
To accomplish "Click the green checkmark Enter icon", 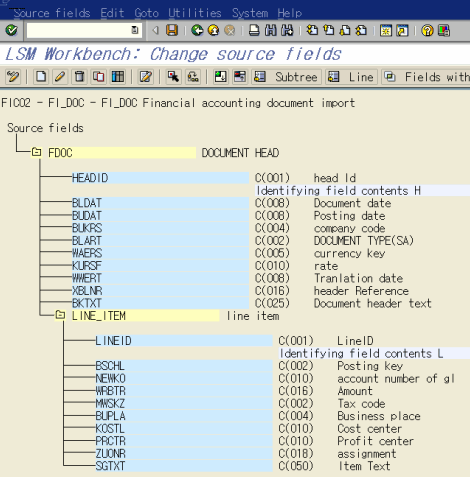I will 12,31.
